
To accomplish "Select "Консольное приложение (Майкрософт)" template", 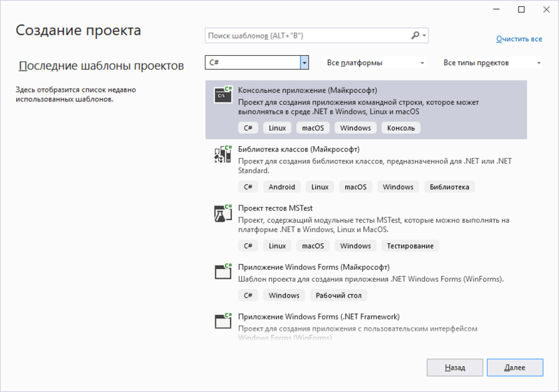I will (366, 110).
